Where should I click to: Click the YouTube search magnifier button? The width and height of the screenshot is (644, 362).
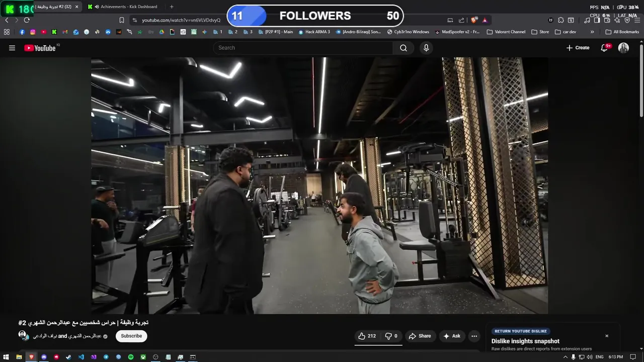click(404, 48)
